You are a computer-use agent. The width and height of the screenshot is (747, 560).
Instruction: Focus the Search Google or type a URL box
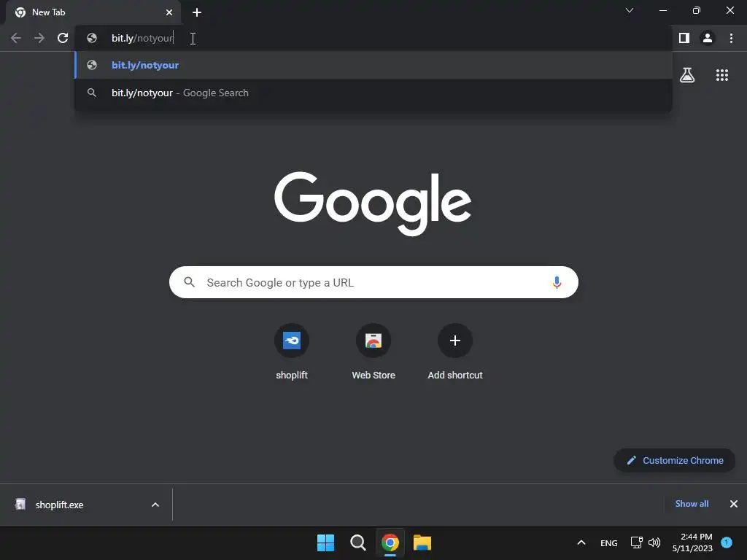tap(374, 282)
